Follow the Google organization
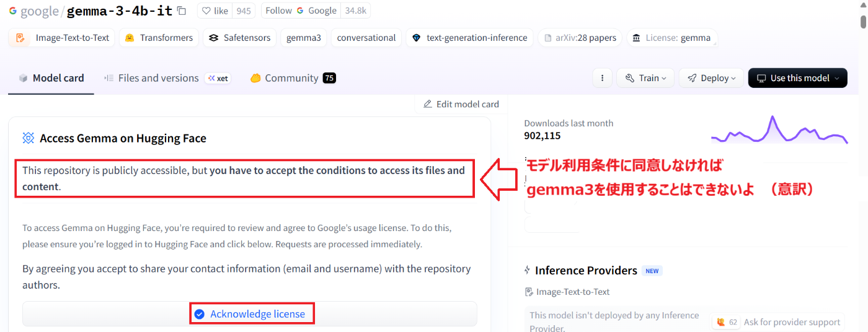The width and height of the screenshot is (868, 332). [x=278, y=11]
